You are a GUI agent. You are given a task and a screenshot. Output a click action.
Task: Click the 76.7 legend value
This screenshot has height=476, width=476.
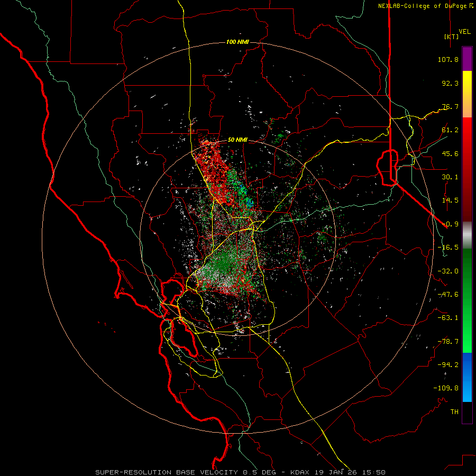(450, 106)
